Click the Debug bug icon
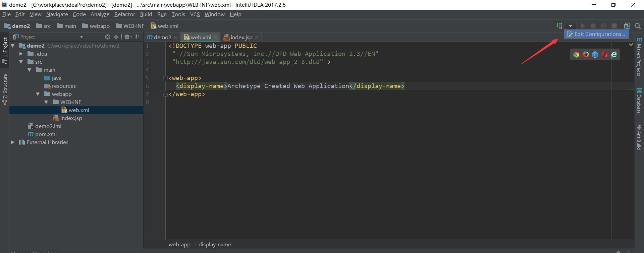 tap(593, 26)
